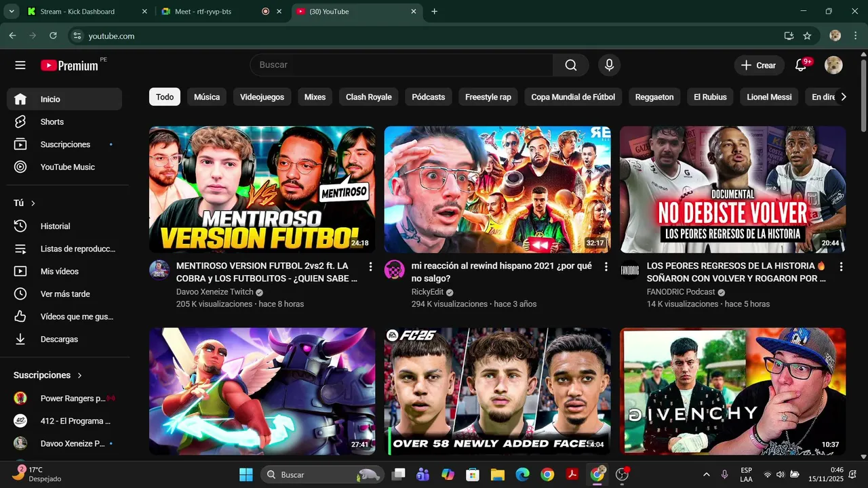
Task: Click the Crear button
Action: pyautogui.click(x=758, y=65)
